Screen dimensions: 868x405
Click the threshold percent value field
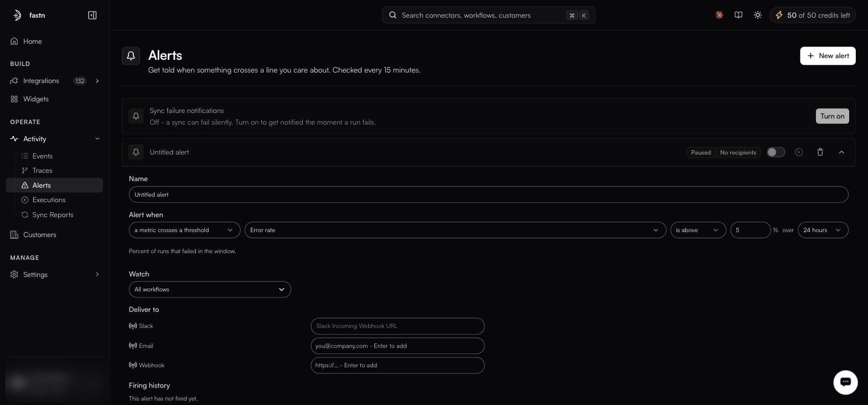tap(750, 230)
